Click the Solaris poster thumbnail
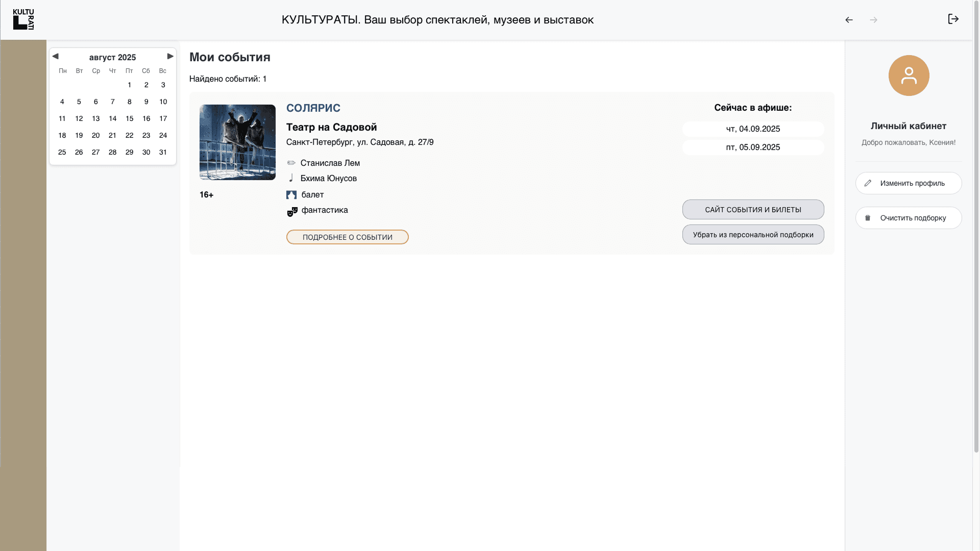Image resolution: width=980 pixels, height=551 pixels. [237, 142]
